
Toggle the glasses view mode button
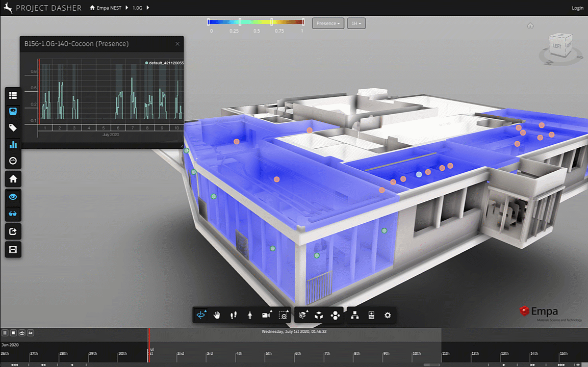13,214
